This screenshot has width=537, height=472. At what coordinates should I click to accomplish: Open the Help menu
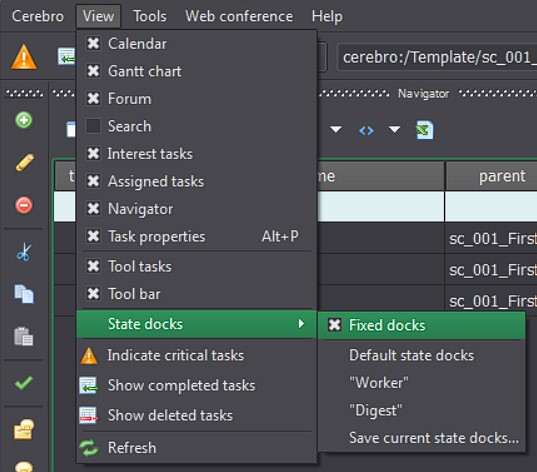coord(327,16)
